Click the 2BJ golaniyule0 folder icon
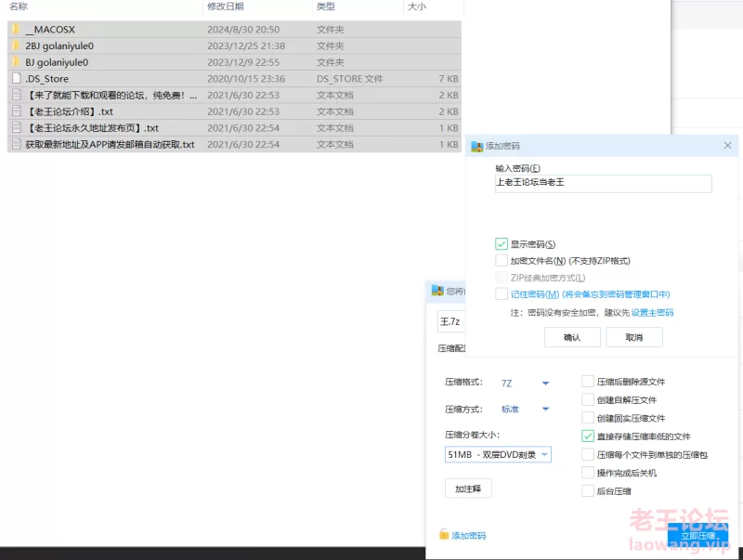The height and width of the screenshot is (560, 743). (16, 46)
